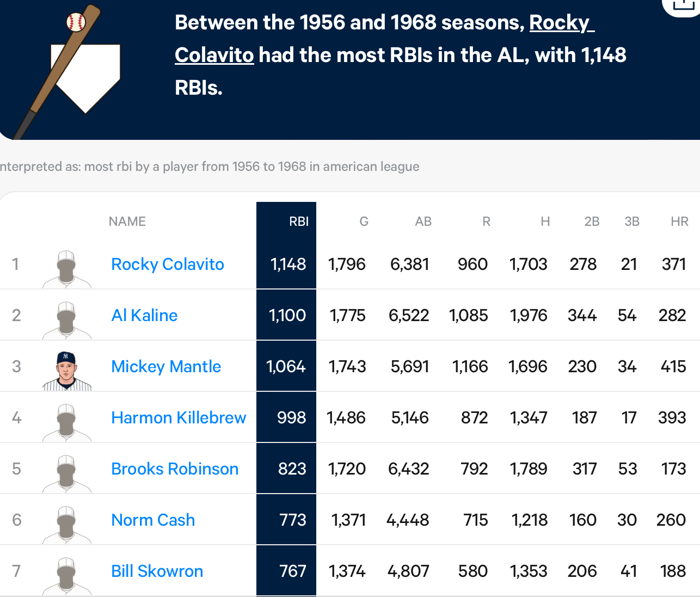
Task: Sort by the AB column header
Action: (x=423, y=221)
